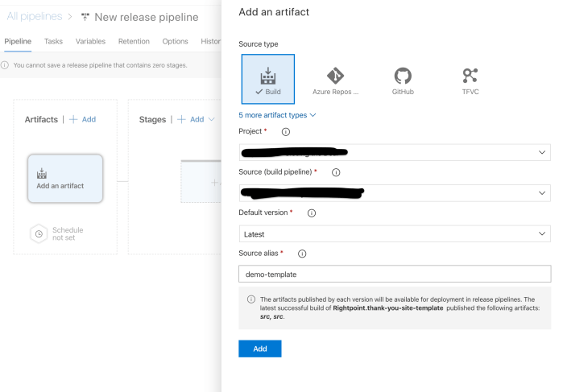Click the Add an artifact card
Viewport: 563px width, 392px height.
(64, 179)
